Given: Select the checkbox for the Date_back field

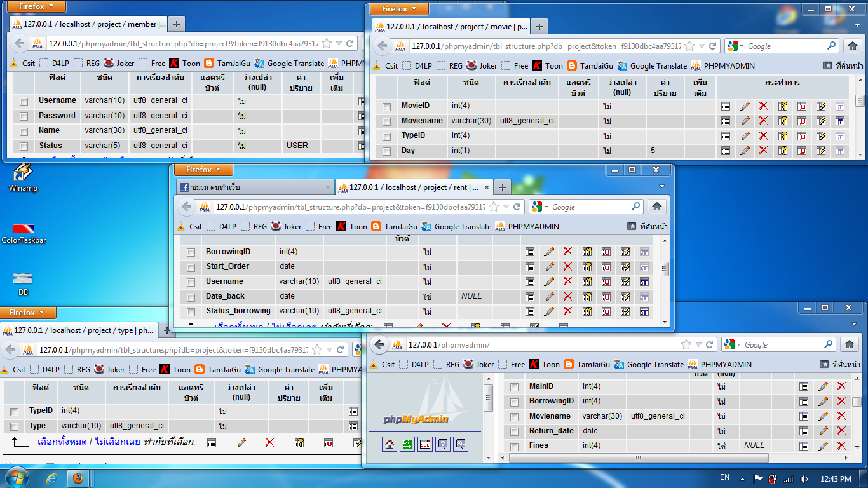Looking at the screenshot, I should coord(191,297).
